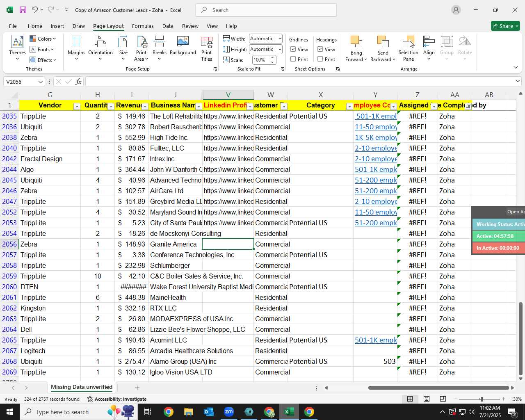
Task: Open the account profile icon
Action: (x=456, y=10)
